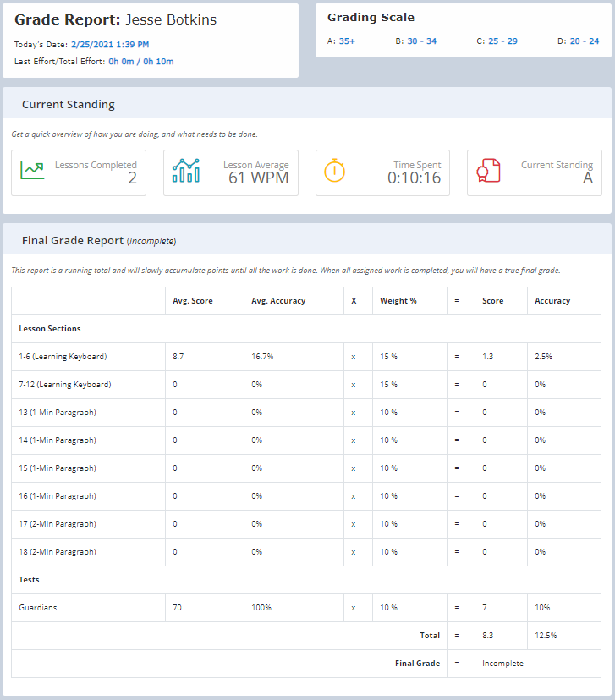Click the Incomplete final grade value
This screenshot has width=615, height=700.
(502, 664)
